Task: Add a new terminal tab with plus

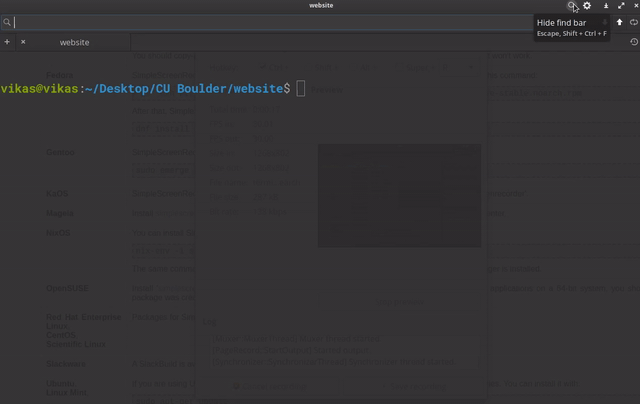Action: tap(7, 42)
